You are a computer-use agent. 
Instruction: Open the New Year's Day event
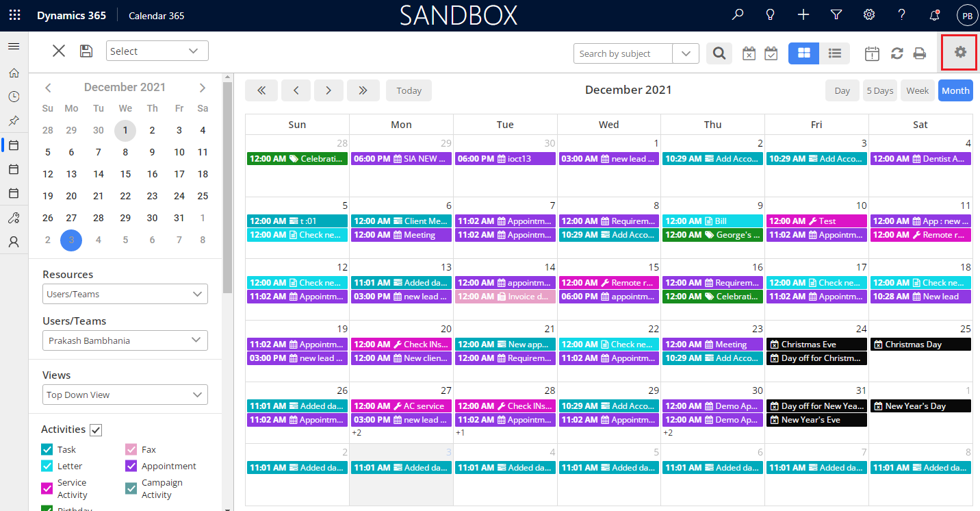pos(920,406)
